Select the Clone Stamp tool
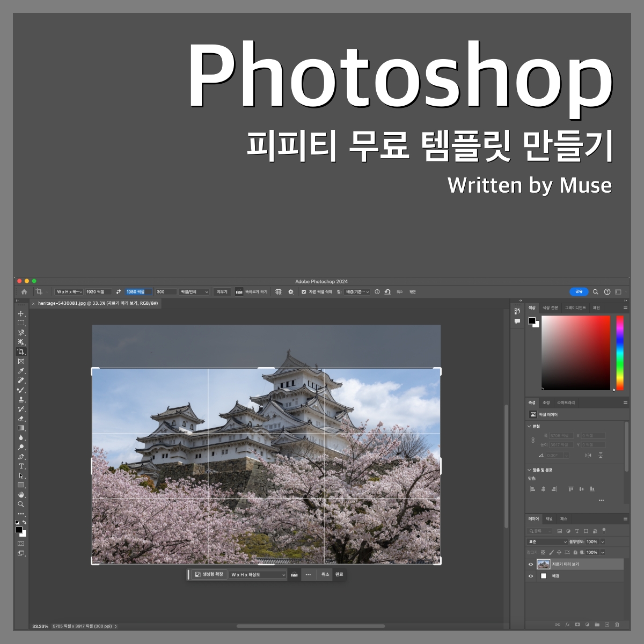This screenshot has height=644, width=644. coord(21,399)
